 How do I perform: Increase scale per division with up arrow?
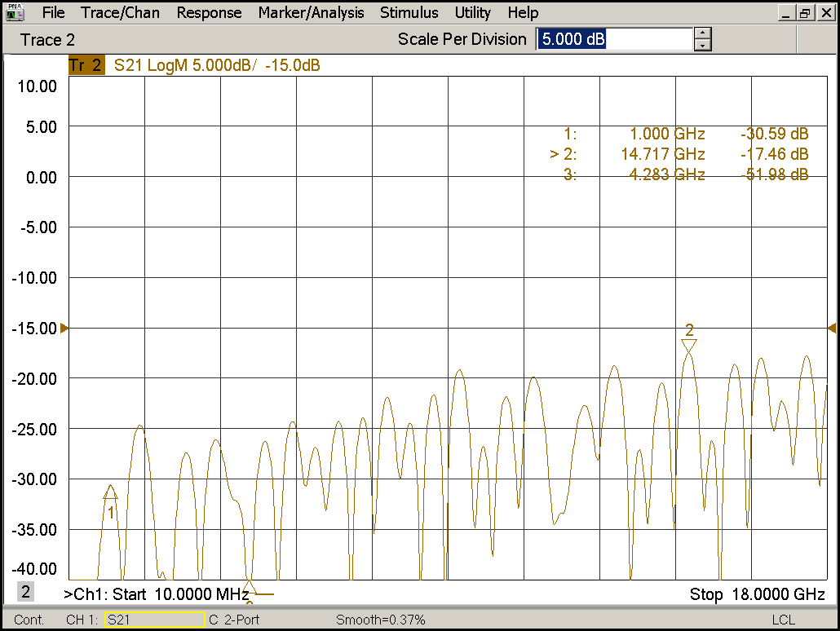(x=702, y=33)
